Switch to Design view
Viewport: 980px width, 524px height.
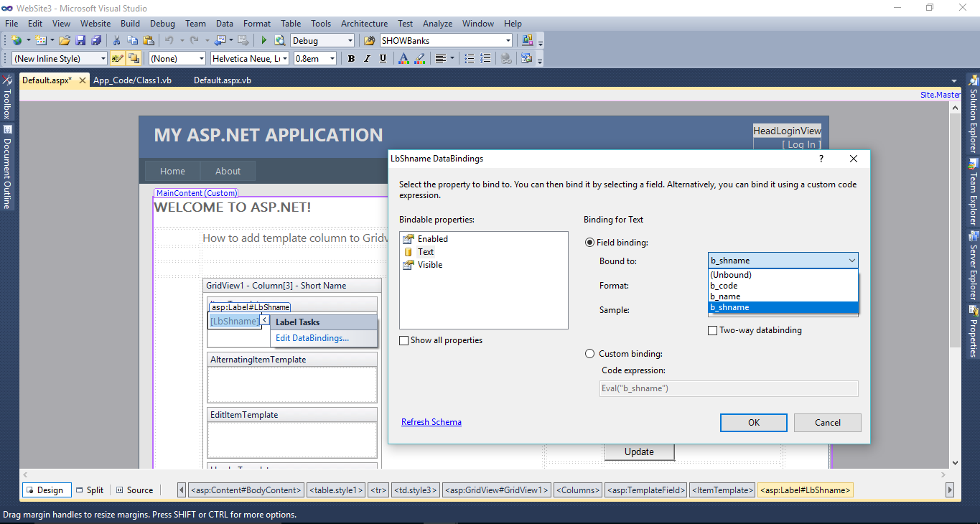(x=47, y=490)
